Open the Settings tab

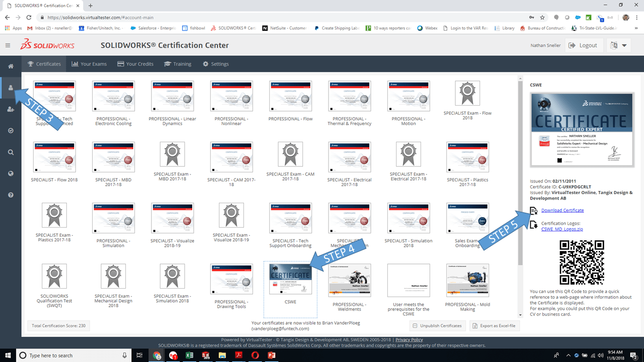[x=215, y=64]
